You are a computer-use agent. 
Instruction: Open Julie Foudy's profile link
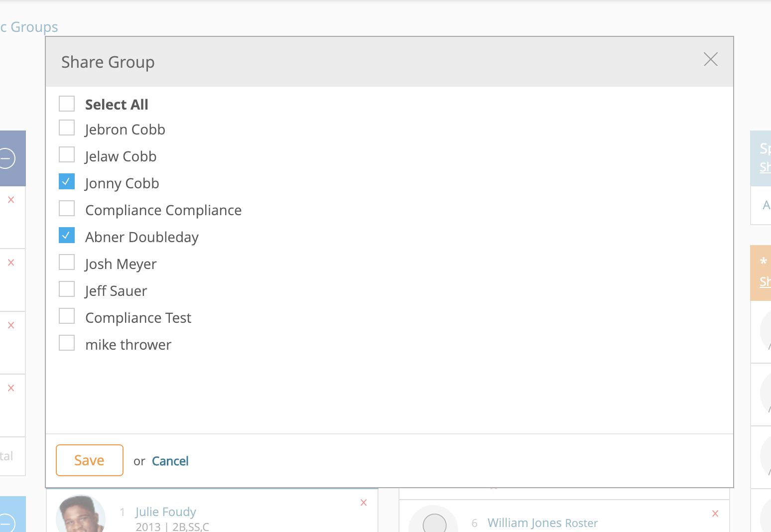(165, 512)
